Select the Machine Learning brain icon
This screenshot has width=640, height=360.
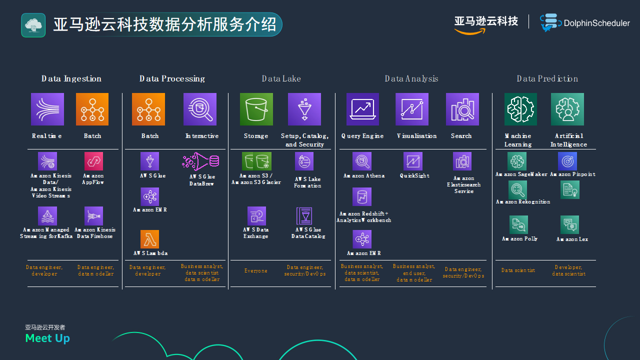click(520, 109)
